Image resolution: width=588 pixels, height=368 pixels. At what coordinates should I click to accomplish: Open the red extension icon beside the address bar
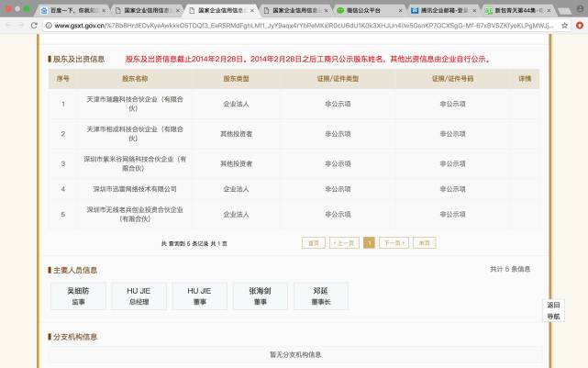tap(580, 26)
